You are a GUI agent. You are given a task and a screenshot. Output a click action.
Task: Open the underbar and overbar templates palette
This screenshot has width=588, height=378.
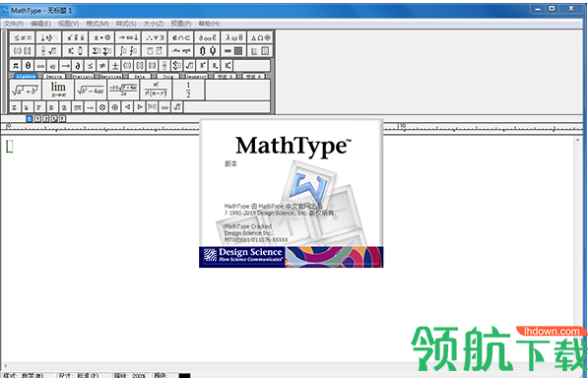pos(155,51)
